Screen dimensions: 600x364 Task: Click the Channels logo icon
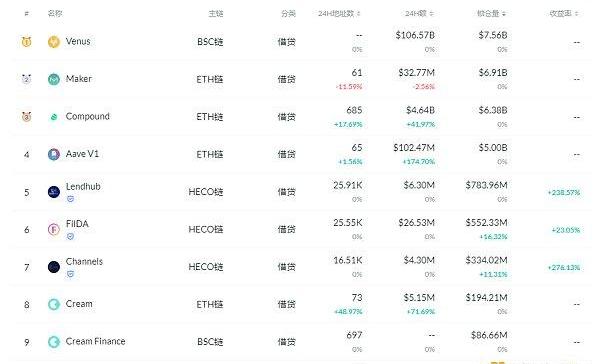(x=54, y=267)
